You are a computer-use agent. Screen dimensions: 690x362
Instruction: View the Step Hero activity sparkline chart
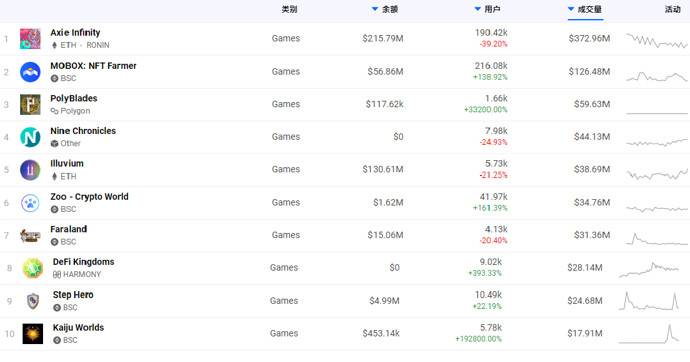(x=649, y=301)
